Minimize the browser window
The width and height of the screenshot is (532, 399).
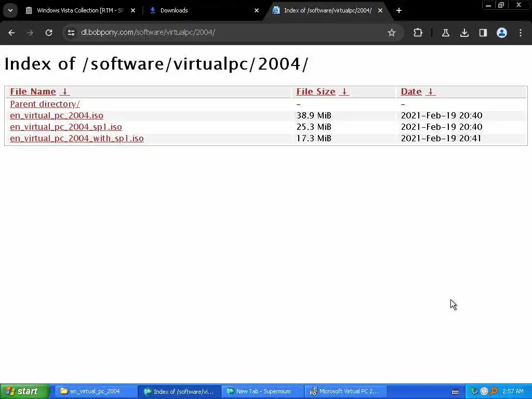click(488, 5)
